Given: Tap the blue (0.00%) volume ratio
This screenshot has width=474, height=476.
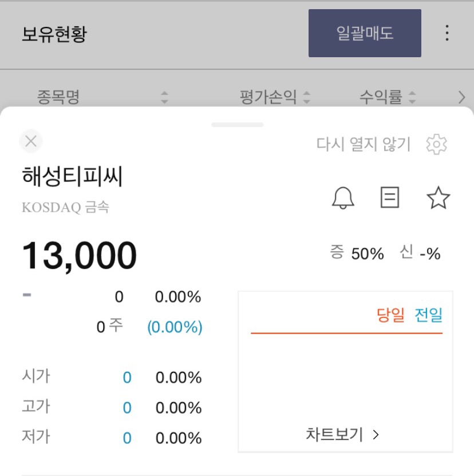Looking at the screenshot, I should (175, 327).
